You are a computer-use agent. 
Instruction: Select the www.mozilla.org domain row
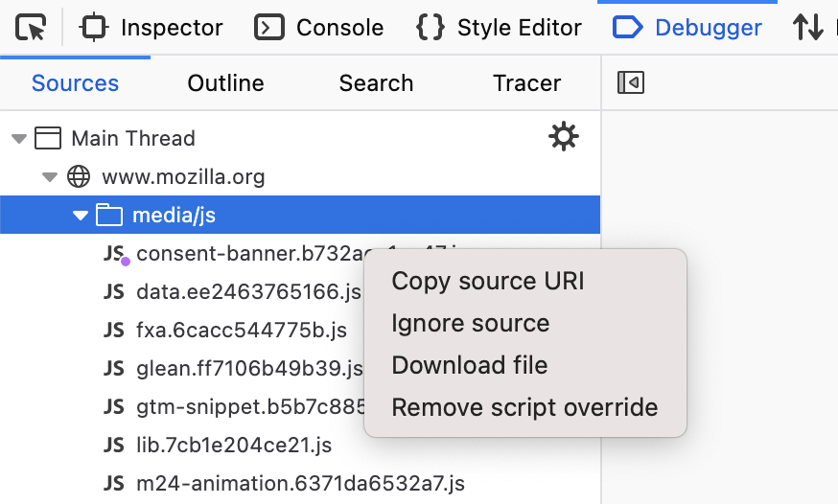tap(300, 176)
